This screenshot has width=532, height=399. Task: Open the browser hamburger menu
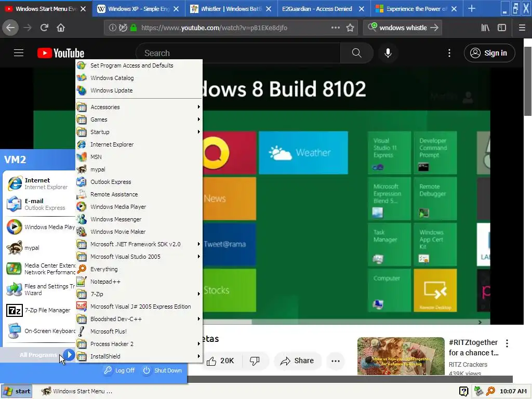(x=522, y=28)
